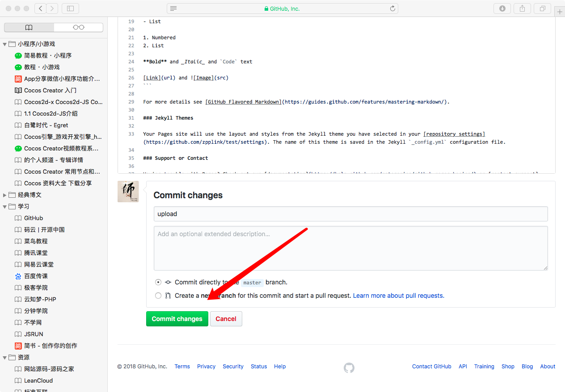Click the Safari back navigation arrow
This screenshot has height=392, width=565.
coord(40,8)
